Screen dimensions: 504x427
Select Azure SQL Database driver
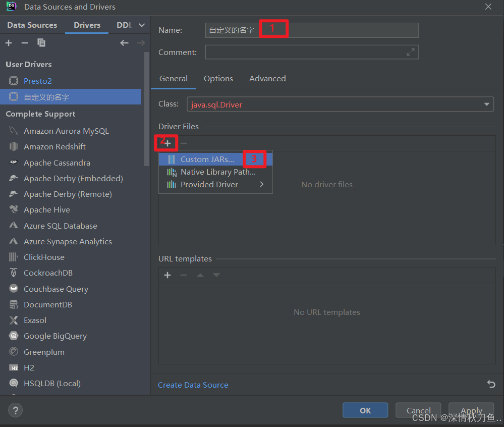[71, 226]
